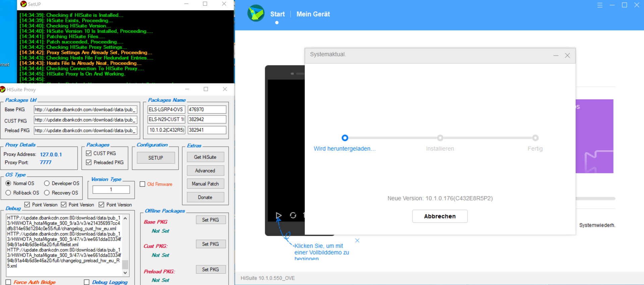Image resolution: width=644 pixels, height=285 pixels.
Task: Click the Fertig progress step marker
Action: tap(535, 138)
